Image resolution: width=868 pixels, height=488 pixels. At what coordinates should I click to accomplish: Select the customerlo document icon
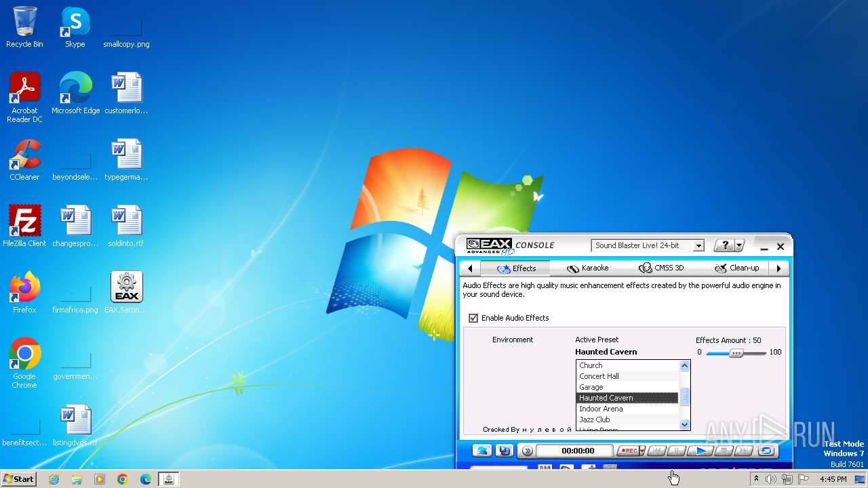126,94
